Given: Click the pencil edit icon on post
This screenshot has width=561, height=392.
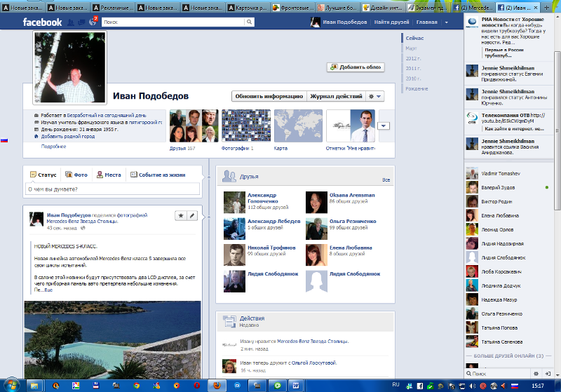Looking at the screenshot, I should 192,215.
